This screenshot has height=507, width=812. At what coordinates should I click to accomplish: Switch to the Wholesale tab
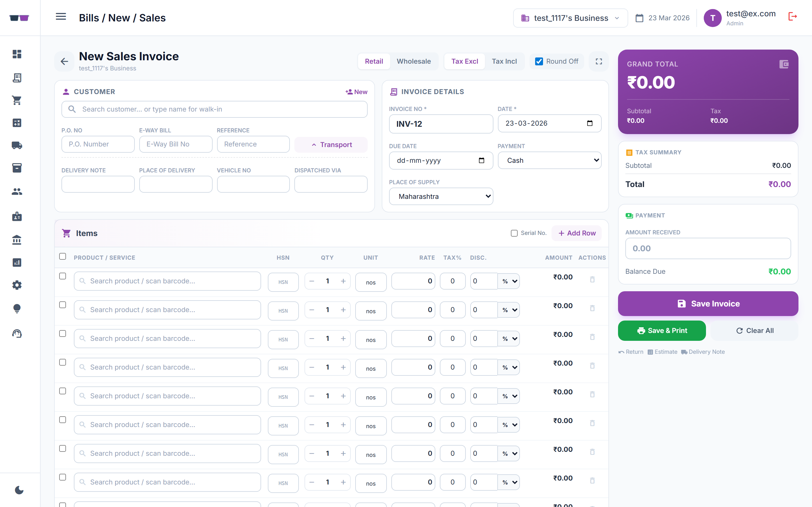(414, 61)
